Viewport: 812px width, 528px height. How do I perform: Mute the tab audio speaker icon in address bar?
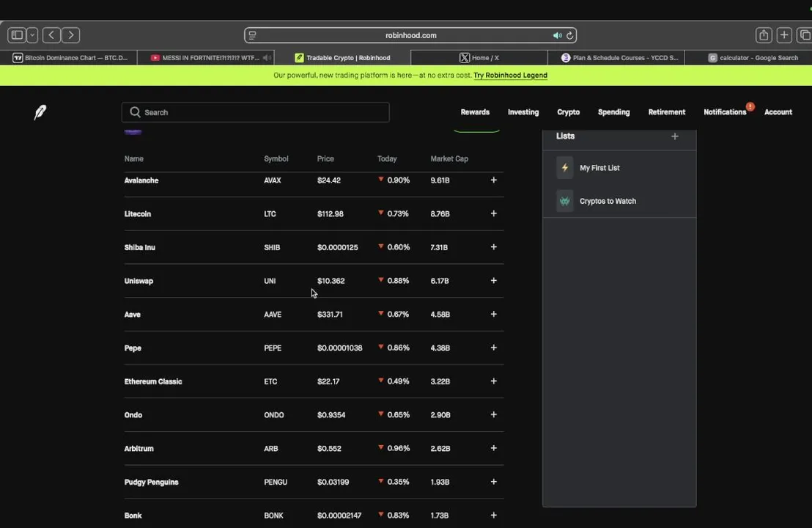click(x=557, y=35)
